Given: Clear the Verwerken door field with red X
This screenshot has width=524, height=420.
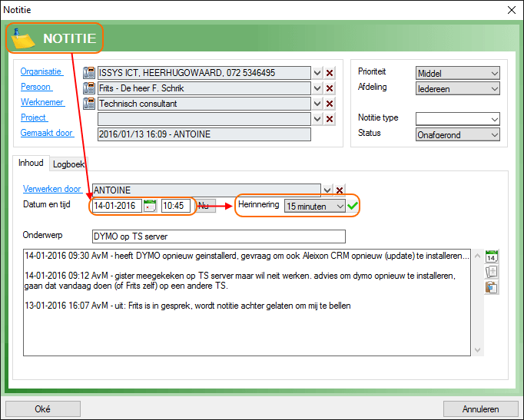Looking at the screenshot, I should (x=340, y=190).
